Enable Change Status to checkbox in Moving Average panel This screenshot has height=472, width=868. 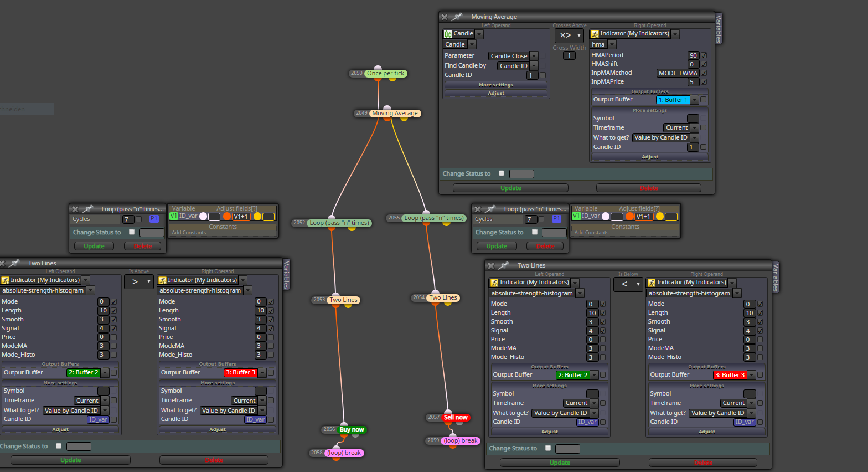(502, 173)
